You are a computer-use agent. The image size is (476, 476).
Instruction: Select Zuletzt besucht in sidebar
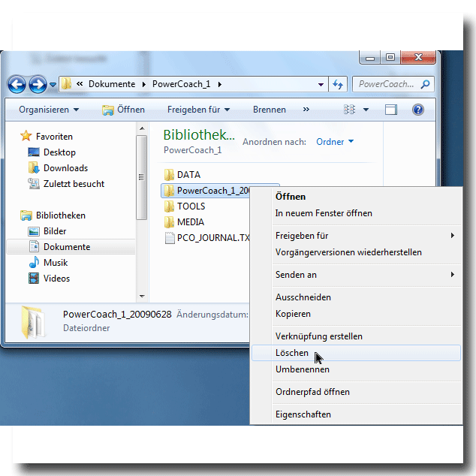coord(66,184)
